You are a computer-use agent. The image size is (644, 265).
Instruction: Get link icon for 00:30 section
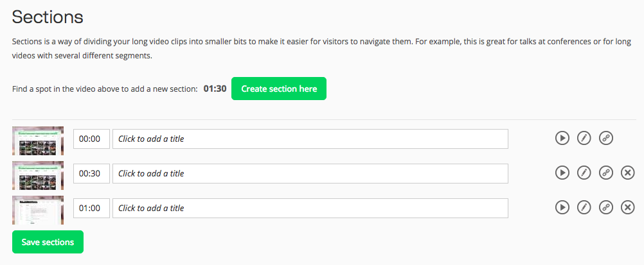[x=605, y=173]
